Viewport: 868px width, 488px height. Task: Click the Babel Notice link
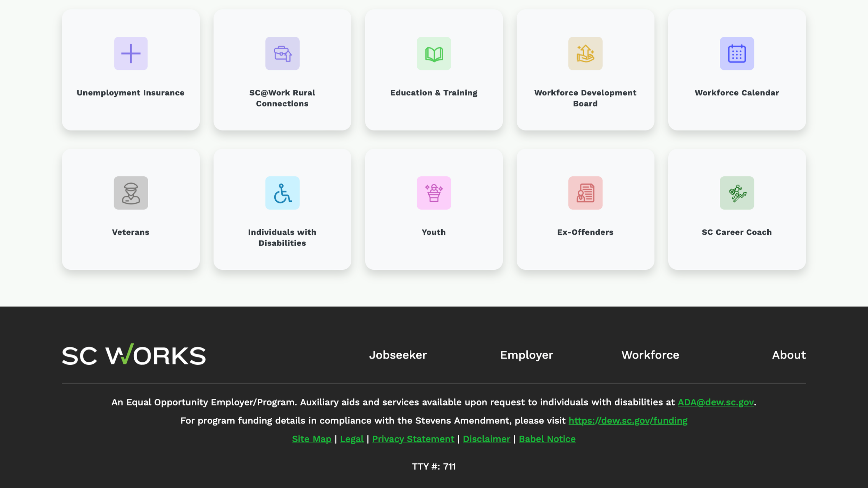[x=547, y=439]
